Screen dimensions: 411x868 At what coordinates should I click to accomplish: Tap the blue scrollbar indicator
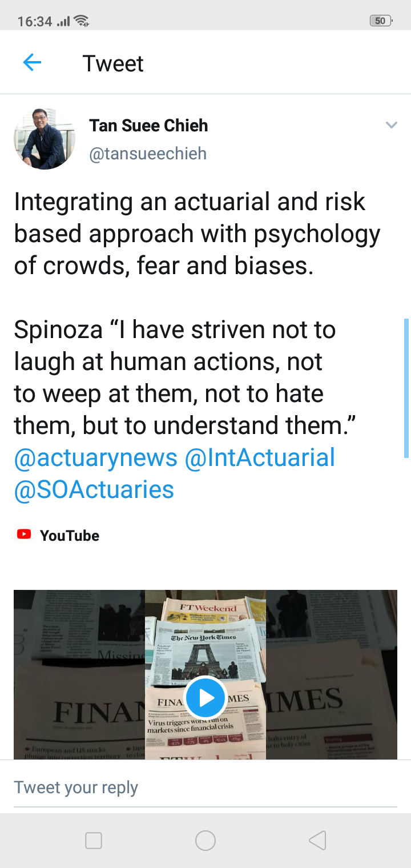406,388
